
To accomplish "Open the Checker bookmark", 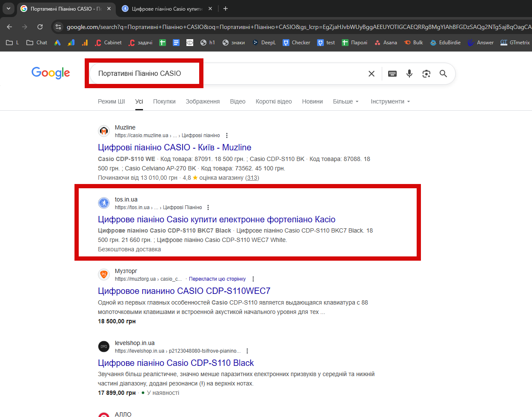I will [x=297, y=43].
